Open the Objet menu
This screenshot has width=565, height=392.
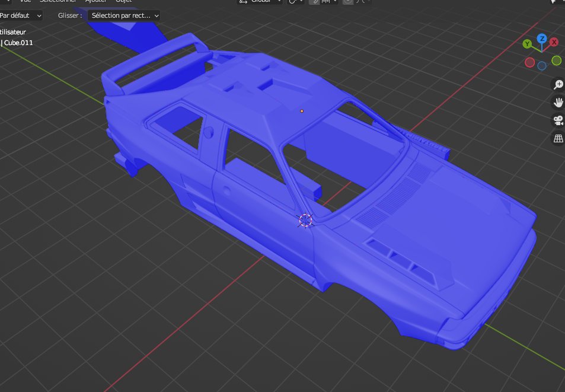pyautogui.click(x=123, y=2)
